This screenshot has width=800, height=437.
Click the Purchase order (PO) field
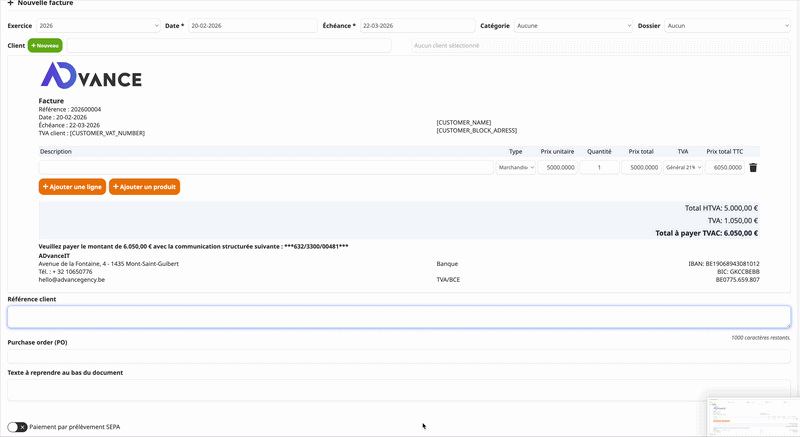pyautogui.click(x=399, y=356)
